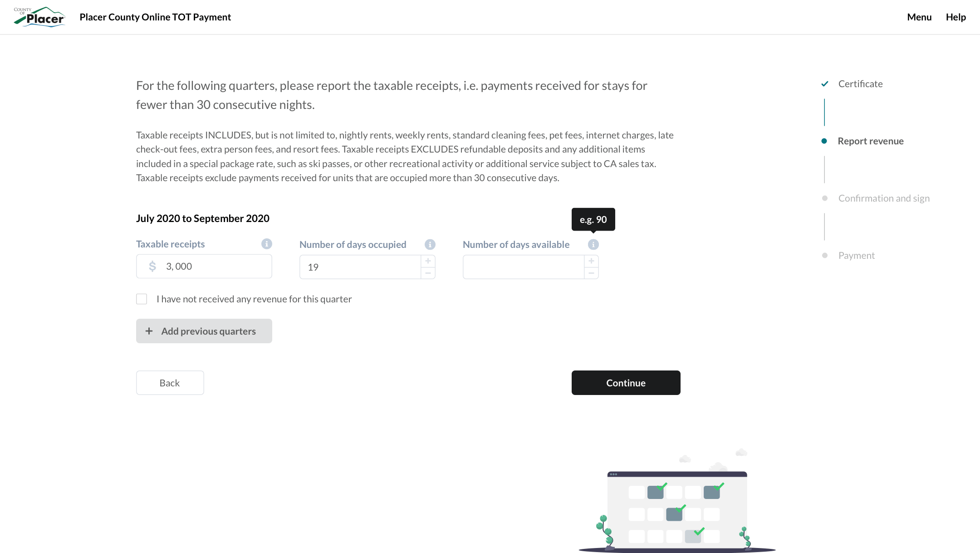Click the days available input field
The image size is (980, 553).
(x=524, y=267)
